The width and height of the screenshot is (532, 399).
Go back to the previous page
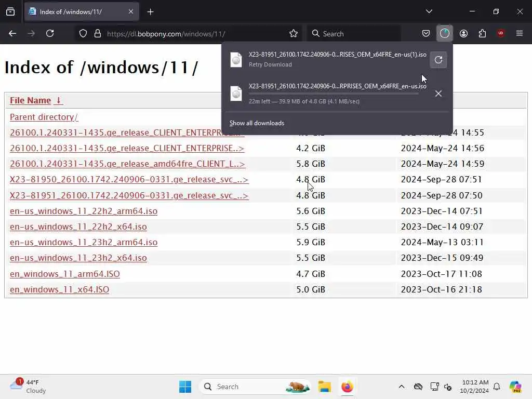point(12,33)
